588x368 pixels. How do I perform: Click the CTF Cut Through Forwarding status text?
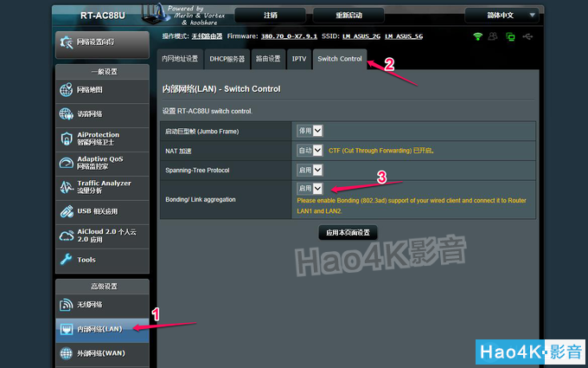381,151
